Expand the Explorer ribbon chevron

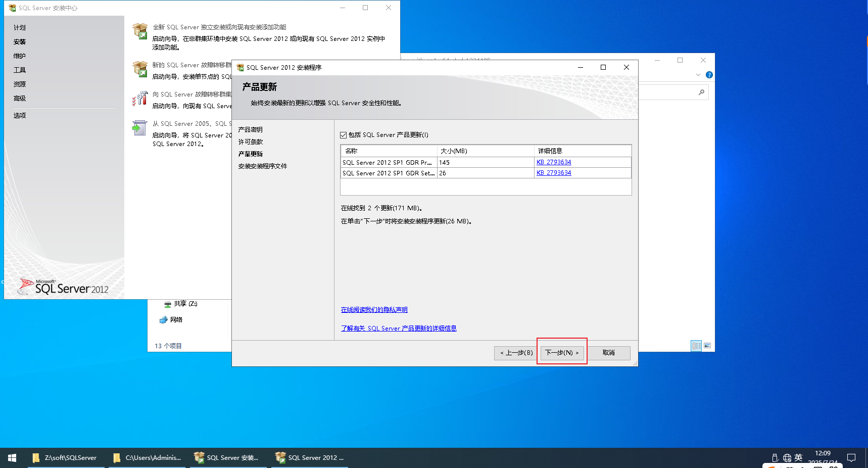698,75
